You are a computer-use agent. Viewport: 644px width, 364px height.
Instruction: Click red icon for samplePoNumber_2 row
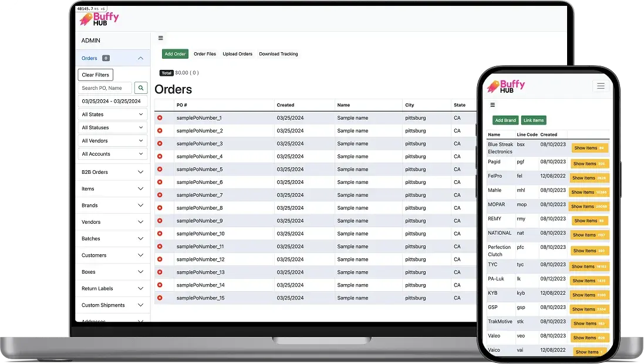pos(160,131)
